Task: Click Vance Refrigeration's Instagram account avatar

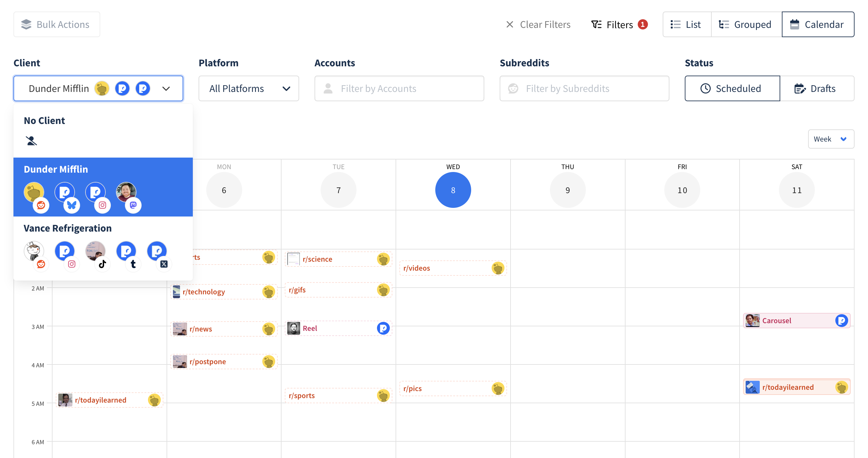Action: point(65,251)
